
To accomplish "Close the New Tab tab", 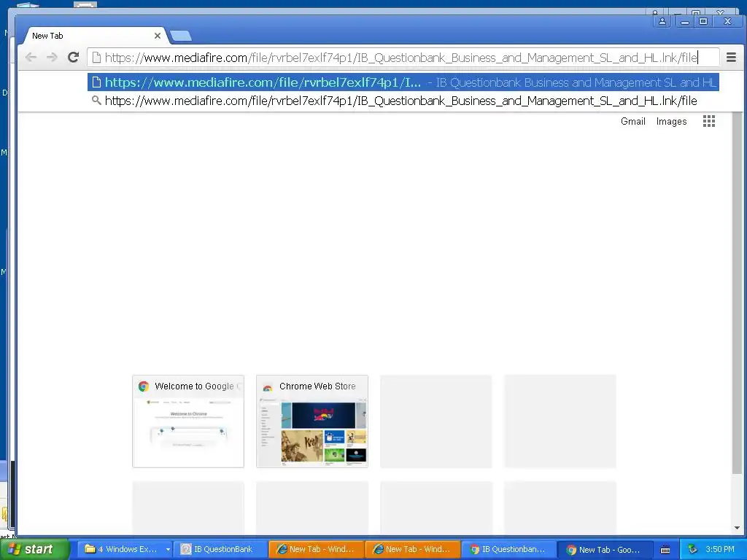I will (158, 36).
